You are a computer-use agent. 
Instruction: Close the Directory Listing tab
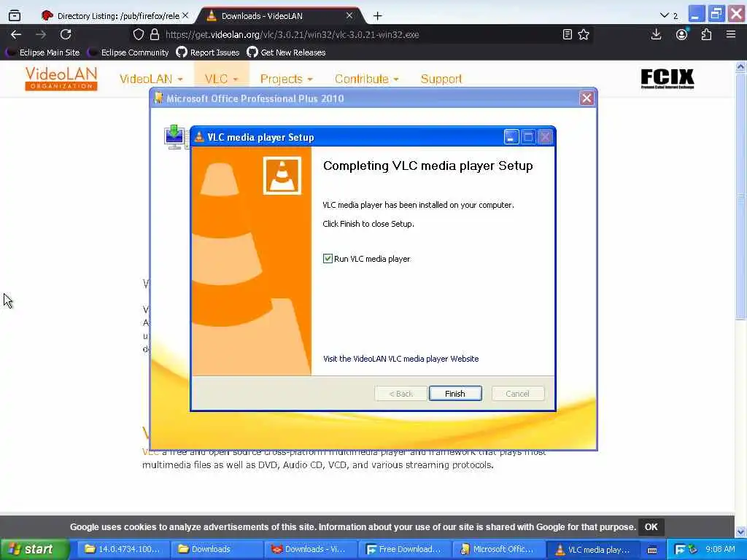coord(185,16)
